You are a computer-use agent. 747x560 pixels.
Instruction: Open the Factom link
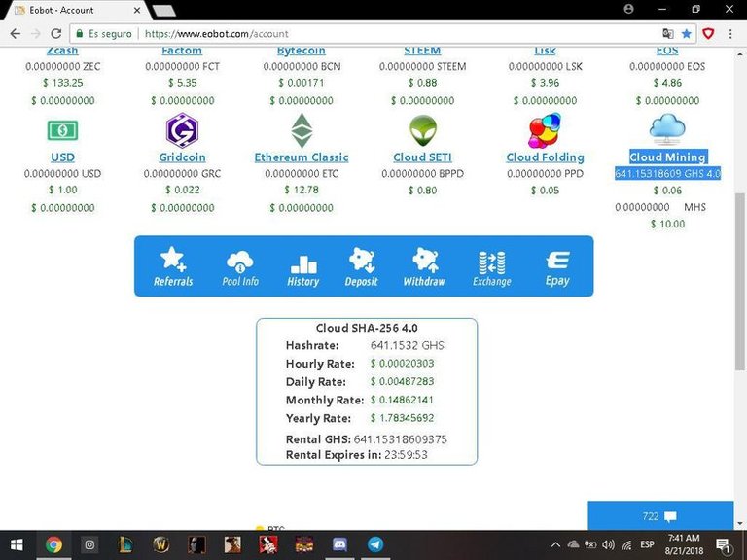182,51
